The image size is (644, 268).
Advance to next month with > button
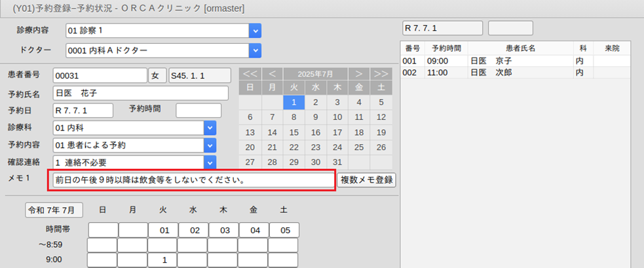click(359, 73)
